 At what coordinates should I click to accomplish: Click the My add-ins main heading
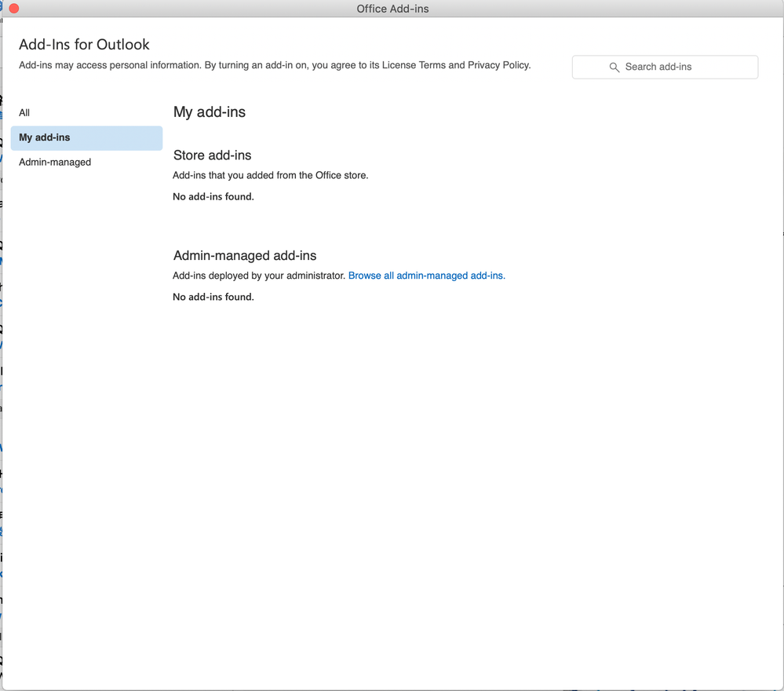[210, 112]
